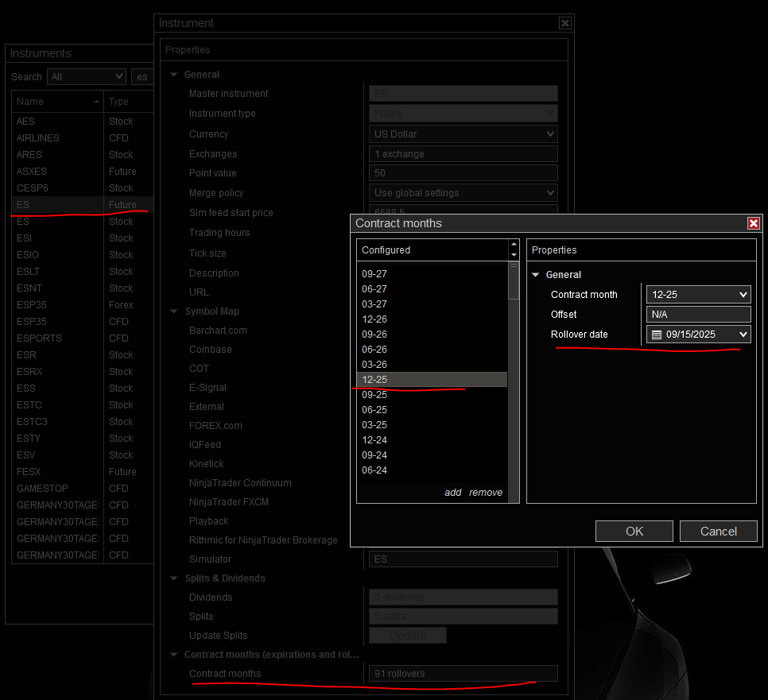Click the remove link below contract list

pos(485,493)
